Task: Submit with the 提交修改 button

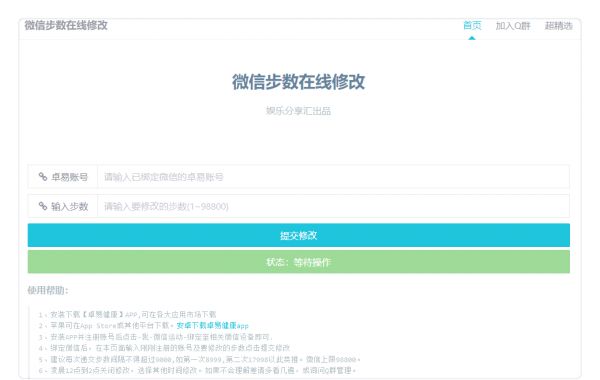Action: [298, 235]
